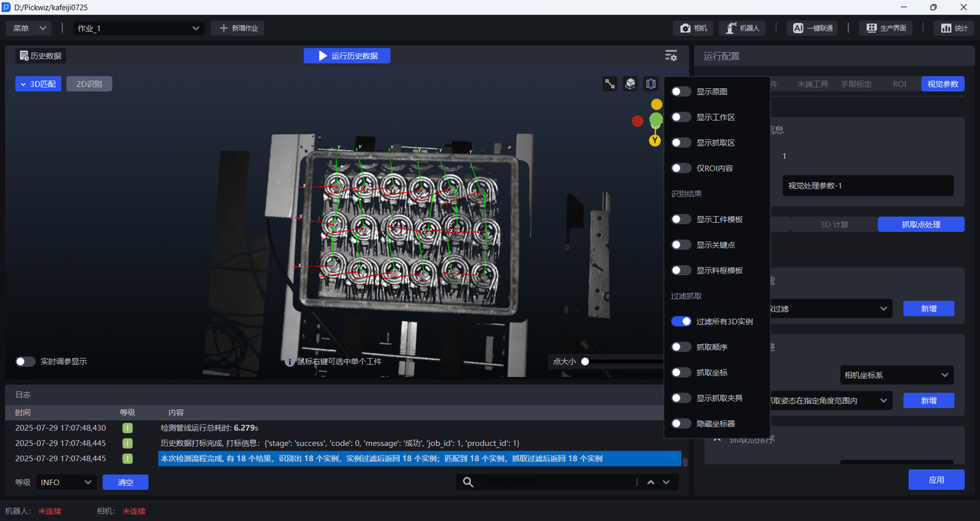Image resolution: width=980 pixels, height=521 pixels.
Task: Switch to the ROI tab
Action: 899,84
